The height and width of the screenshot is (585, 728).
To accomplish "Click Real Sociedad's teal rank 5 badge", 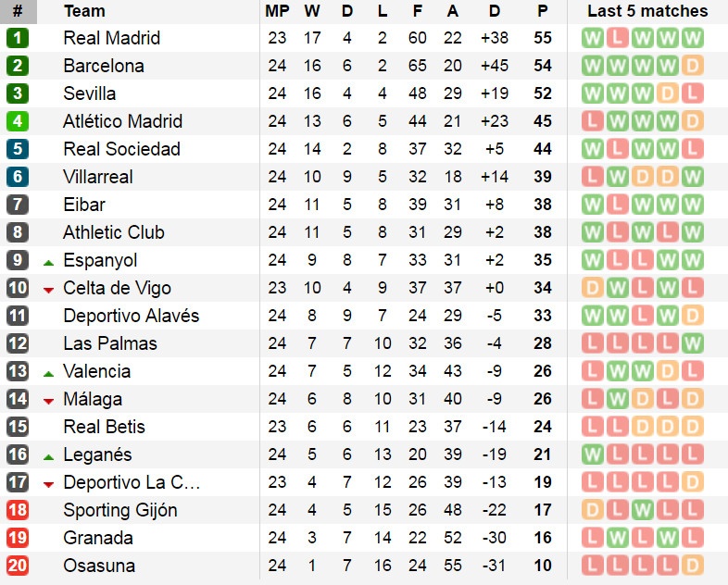I will point(18,149).
